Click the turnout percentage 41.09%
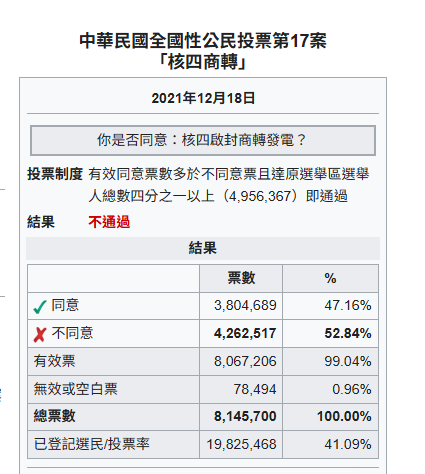Screen dimensions: 425x474 click(x=348, y=444)
